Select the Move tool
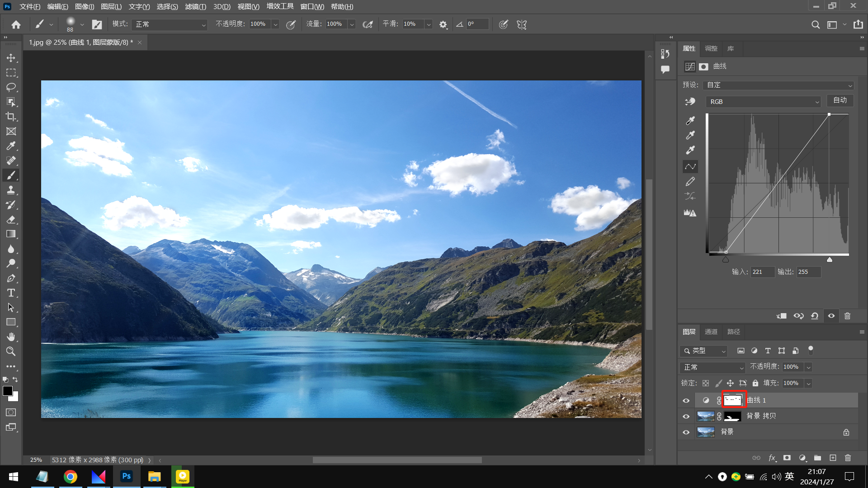Image resolution: width=868 pixels, height=488 pixels. point(11,58)
